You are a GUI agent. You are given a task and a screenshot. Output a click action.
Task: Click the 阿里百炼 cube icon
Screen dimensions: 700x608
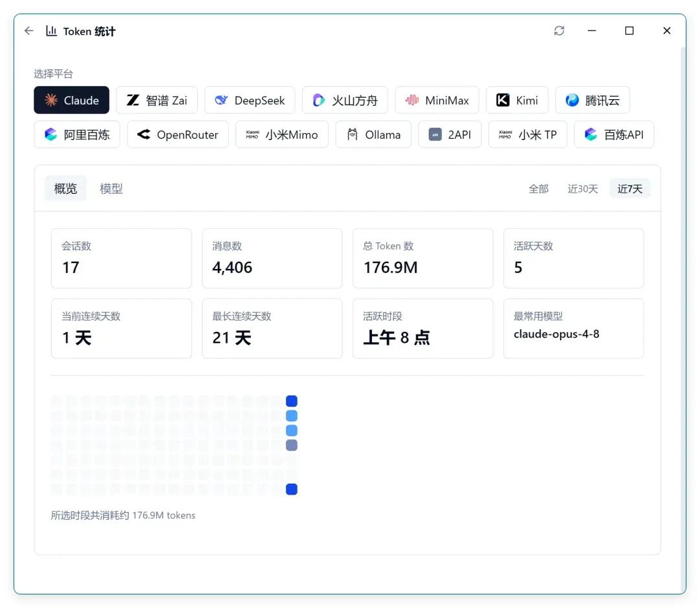click(x=51, y=134)
